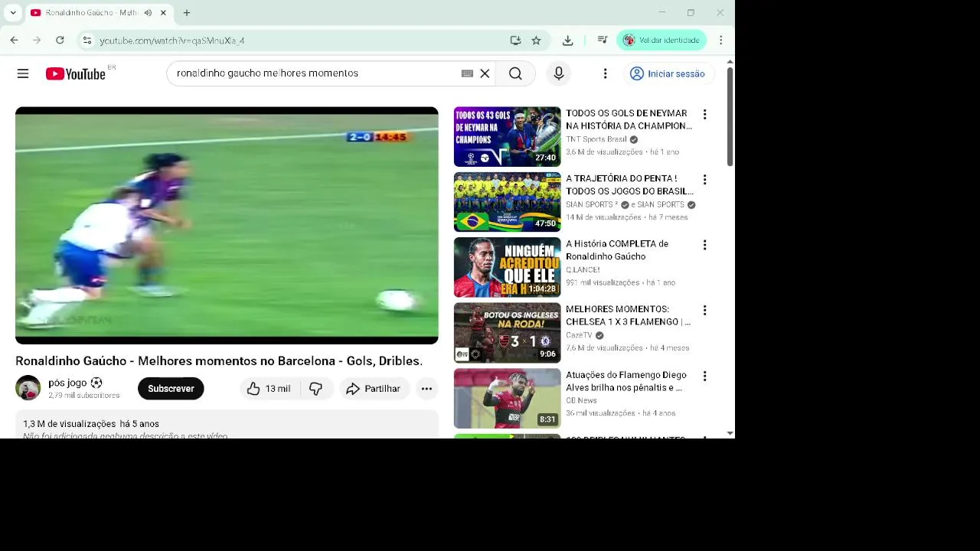View site information icon in address bar
980x551 pixels.
coord(87,41)
